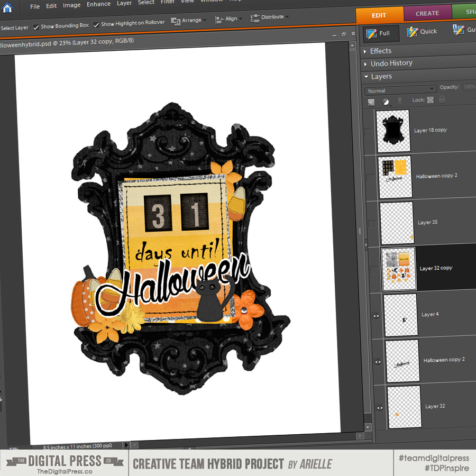
Task: Click the link layers chain icon
Action: pos(399,100)
